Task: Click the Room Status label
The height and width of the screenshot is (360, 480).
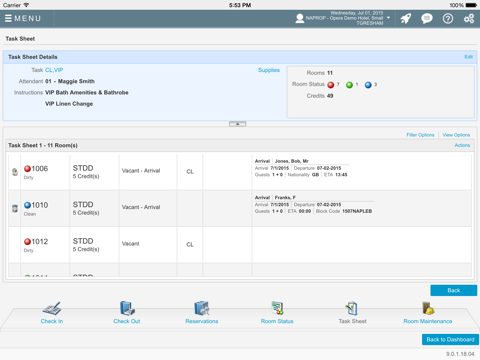Action: coord(277,321)
